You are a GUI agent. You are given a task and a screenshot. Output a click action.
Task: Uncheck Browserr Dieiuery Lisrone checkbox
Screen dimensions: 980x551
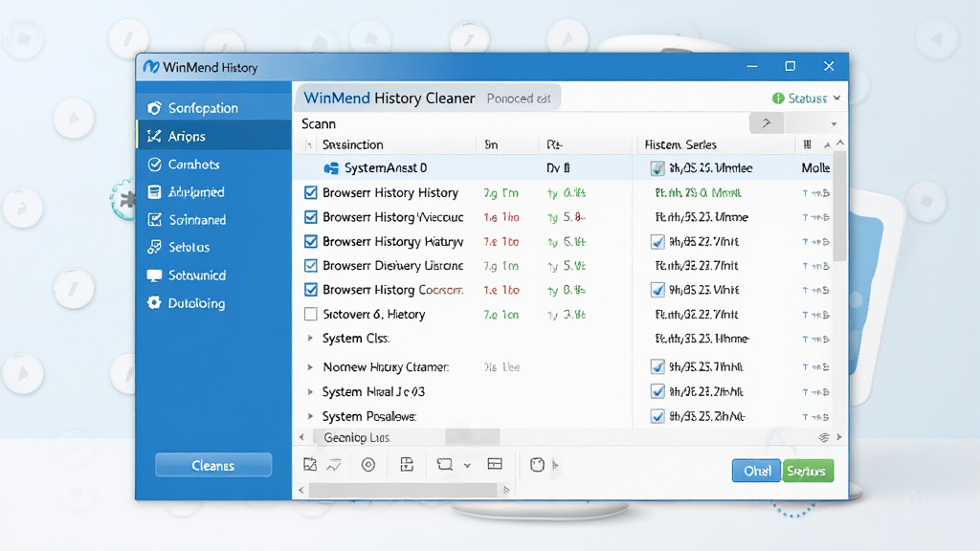[x=311, y=266]
